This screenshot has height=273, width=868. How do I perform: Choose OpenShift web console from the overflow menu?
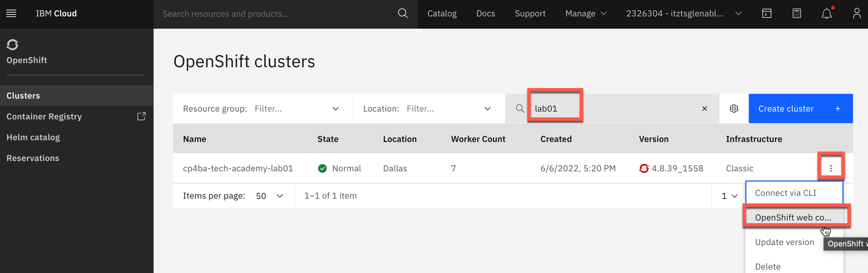pos(794,217)
